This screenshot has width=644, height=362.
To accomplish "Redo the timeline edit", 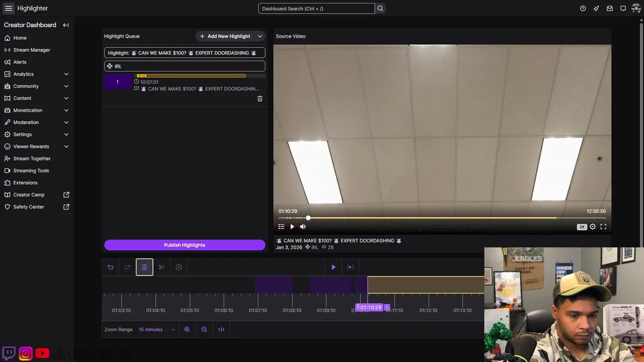I will point(127,267).
